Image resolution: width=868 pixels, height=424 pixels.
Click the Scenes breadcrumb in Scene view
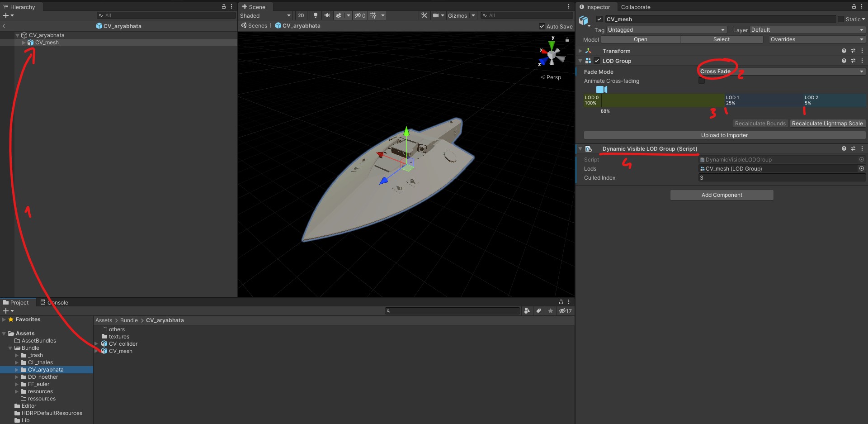pos(254,26)
